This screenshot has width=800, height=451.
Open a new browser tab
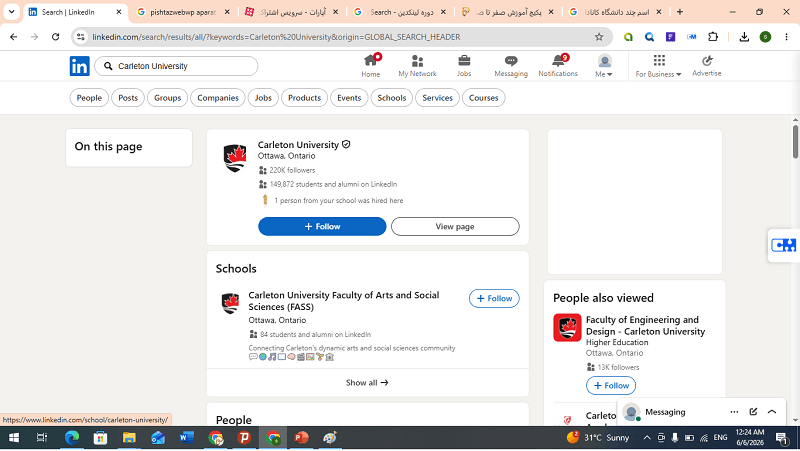(680, 12)
